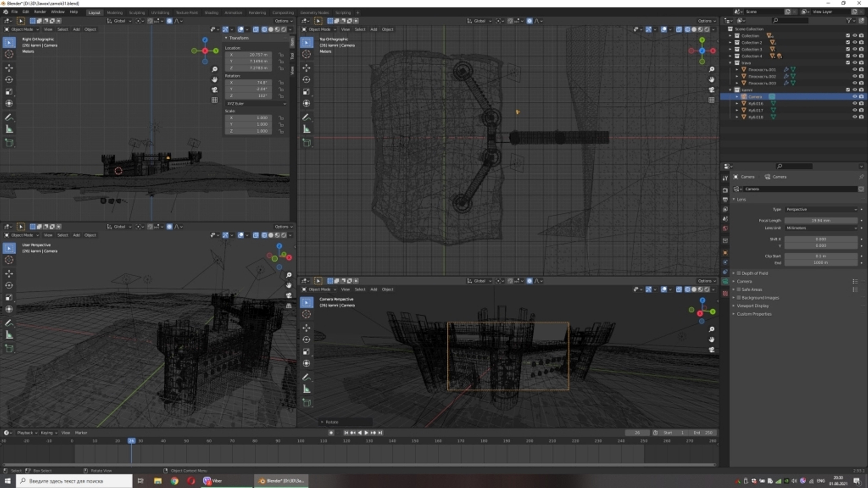Collapse the trava collection in outliner

(730, 63)
